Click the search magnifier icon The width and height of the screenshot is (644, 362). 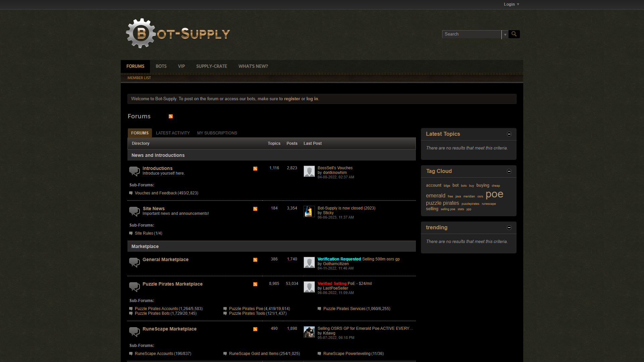[514, 34]
